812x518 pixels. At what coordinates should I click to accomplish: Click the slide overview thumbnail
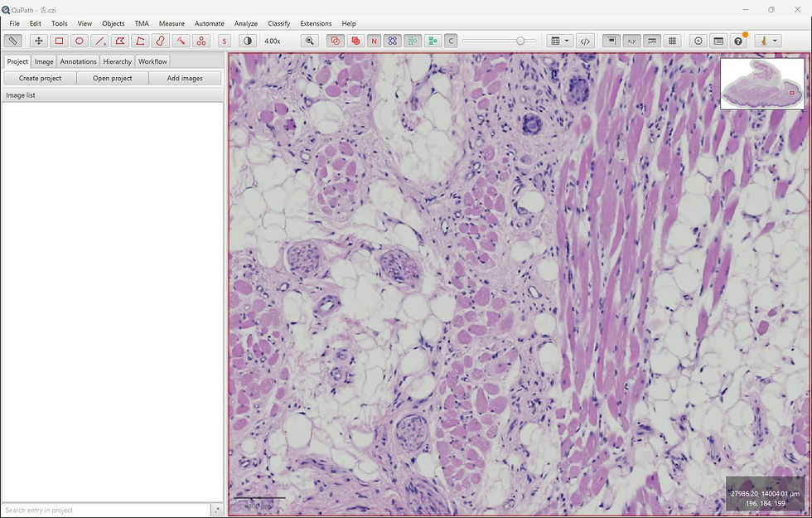(x=762, y=84)
